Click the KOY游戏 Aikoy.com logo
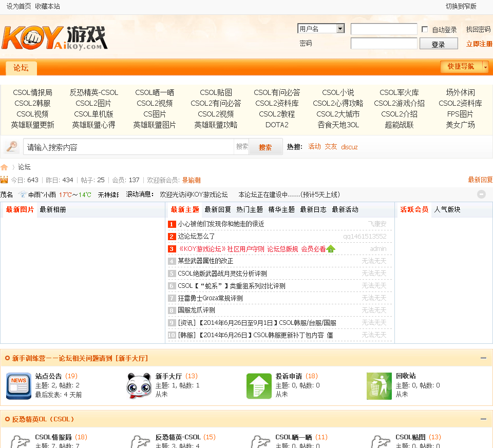Screen dimensions: 493x448 tap(54, 37)
